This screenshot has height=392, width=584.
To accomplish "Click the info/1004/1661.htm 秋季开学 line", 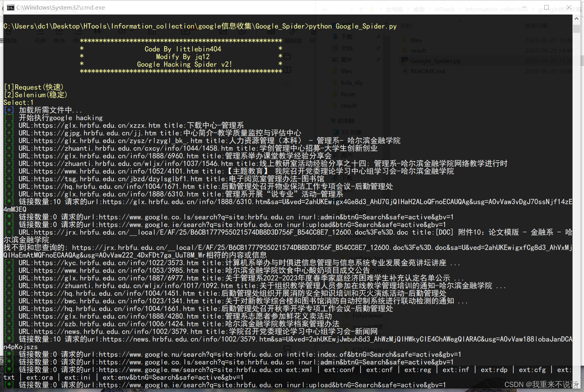I will click(198, 308).
